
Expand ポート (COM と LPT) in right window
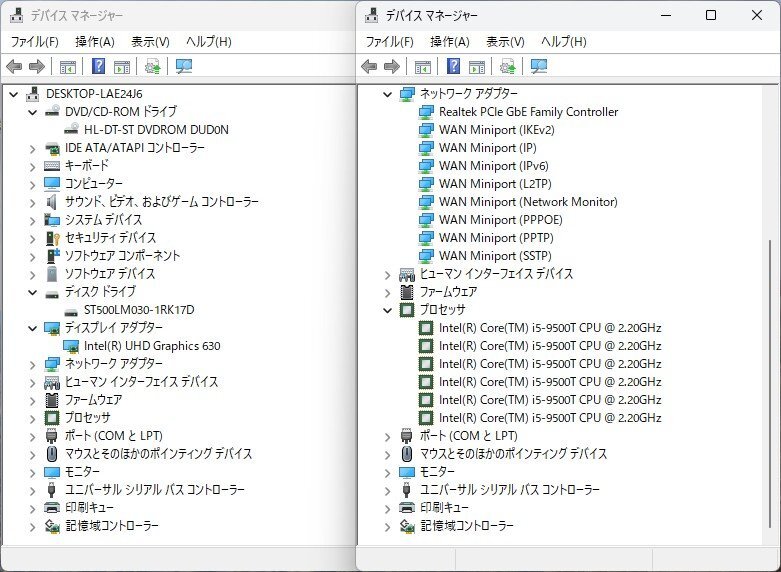point(388,436)
